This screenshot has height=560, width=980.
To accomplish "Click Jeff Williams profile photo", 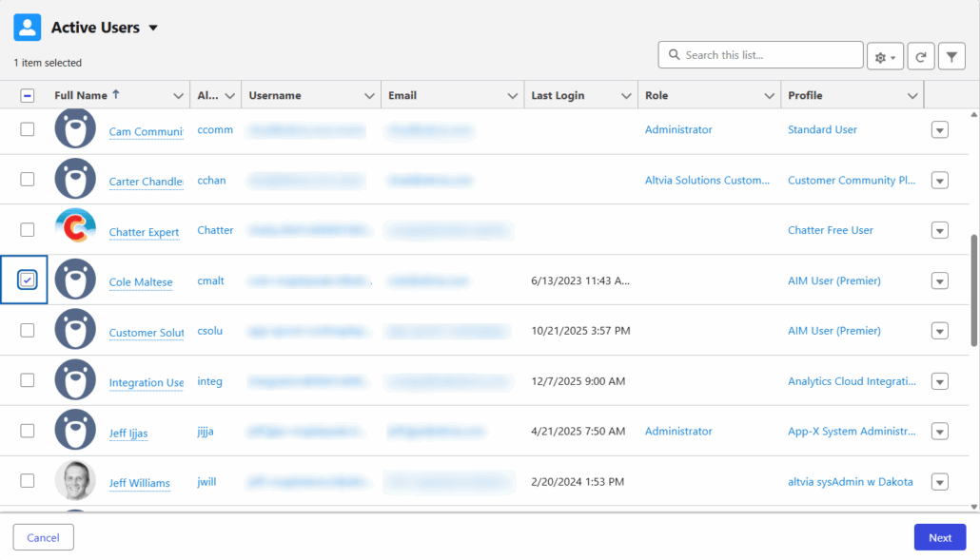I will pyautogui.click(x=75, y=481).
